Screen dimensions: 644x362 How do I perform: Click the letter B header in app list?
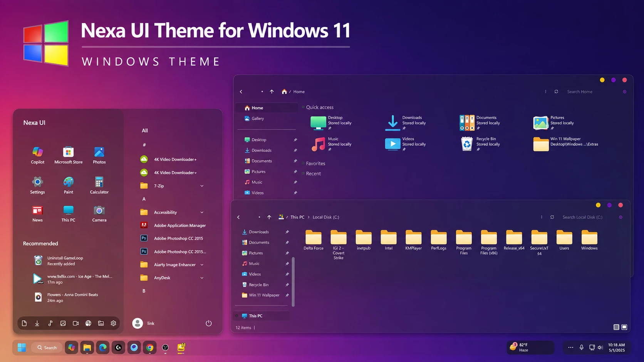[x=144, y=291]
